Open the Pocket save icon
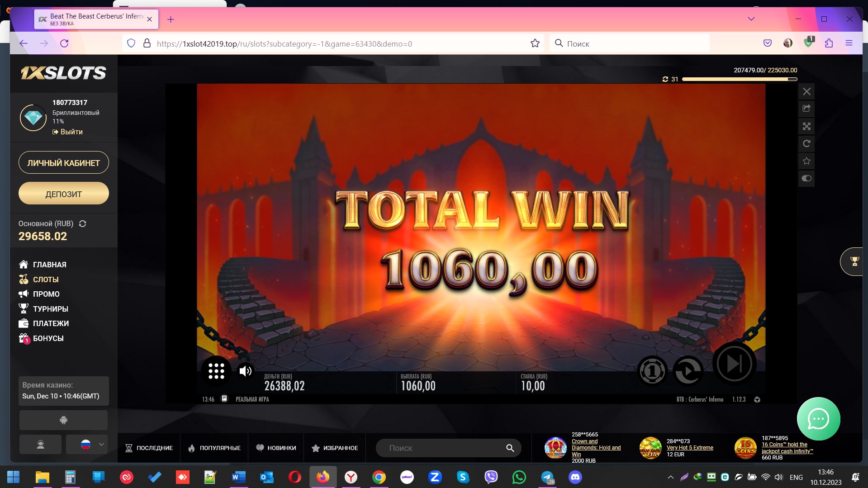 click(x=768, y=43)
